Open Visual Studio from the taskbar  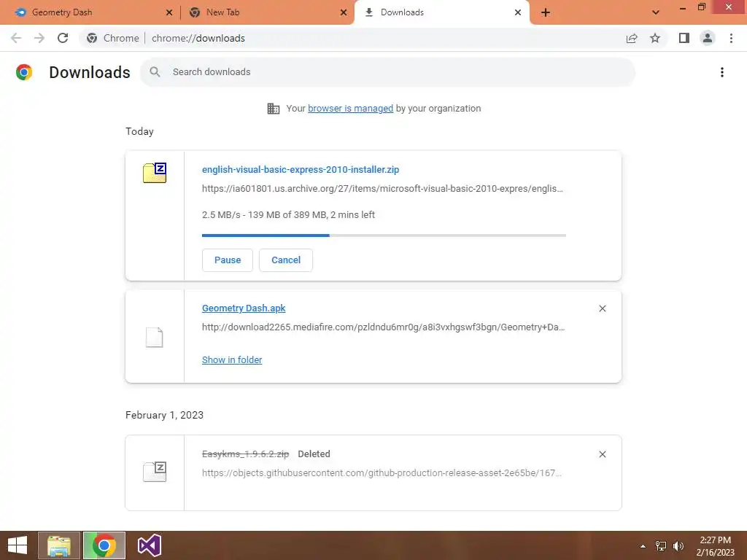(149, 545)
